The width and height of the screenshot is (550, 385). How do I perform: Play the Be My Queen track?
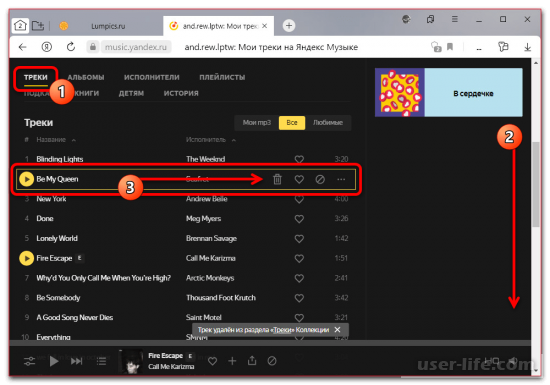coord(26,179)
